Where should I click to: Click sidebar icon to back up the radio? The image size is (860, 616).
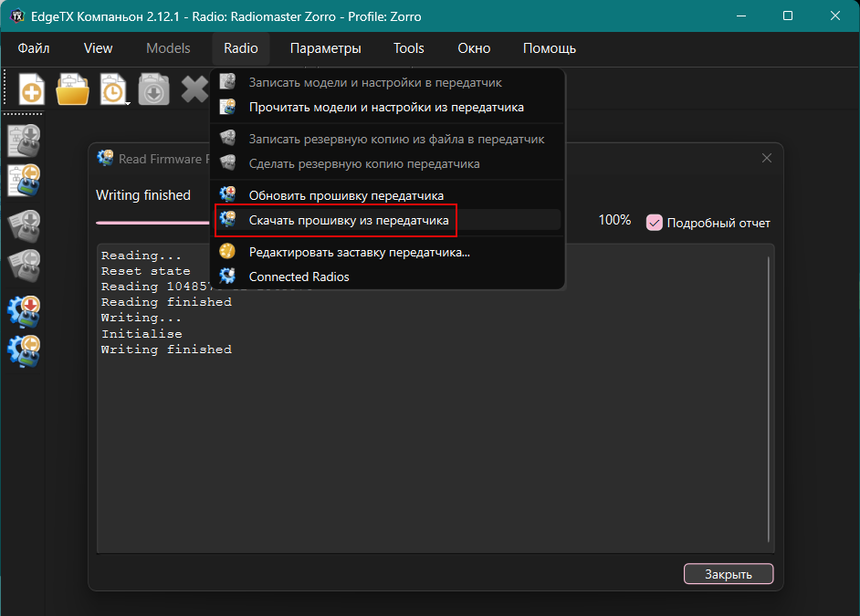coord(24,266)
